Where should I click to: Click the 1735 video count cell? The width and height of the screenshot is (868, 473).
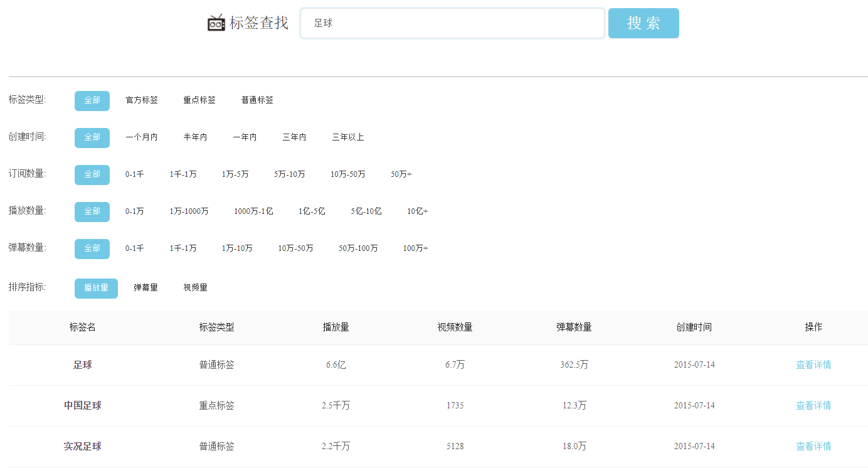(x=455, y=406)
